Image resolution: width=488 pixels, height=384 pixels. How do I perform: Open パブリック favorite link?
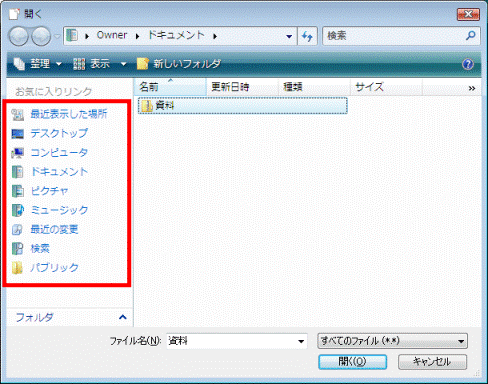54,268
